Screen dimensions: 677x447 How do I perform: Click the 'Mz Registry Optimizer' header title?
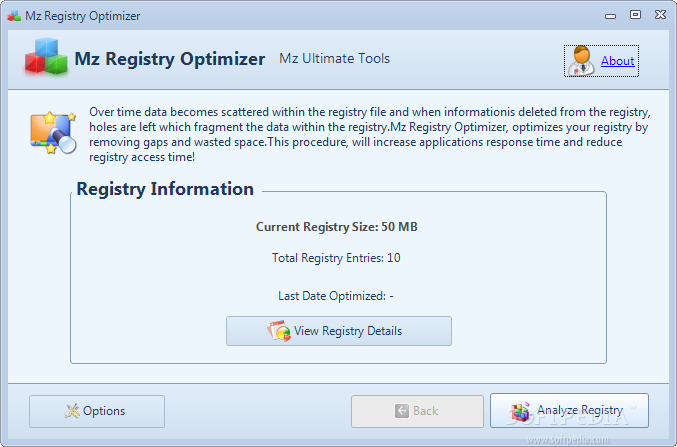coord(170,59)
